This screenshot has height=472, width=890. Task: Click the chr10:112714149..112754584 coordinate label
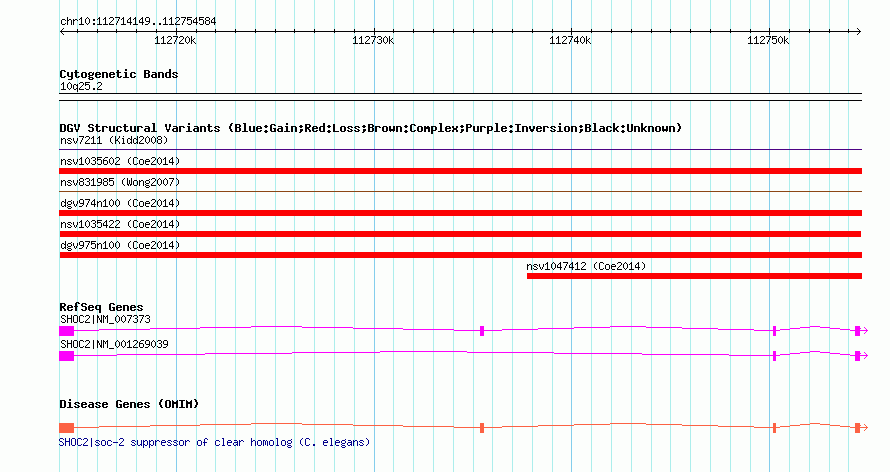point(138,22)
